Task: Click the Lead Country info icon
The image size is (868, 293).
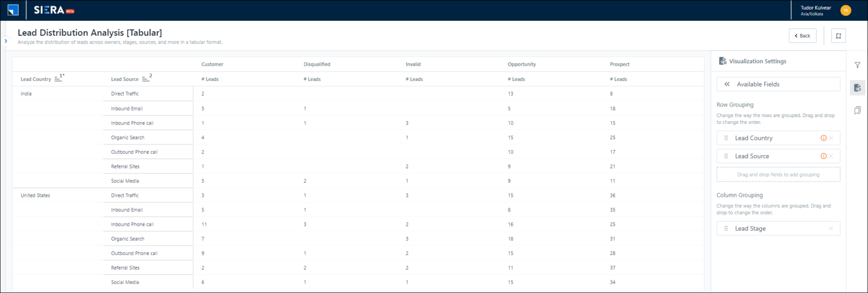Action: [823, 138]
